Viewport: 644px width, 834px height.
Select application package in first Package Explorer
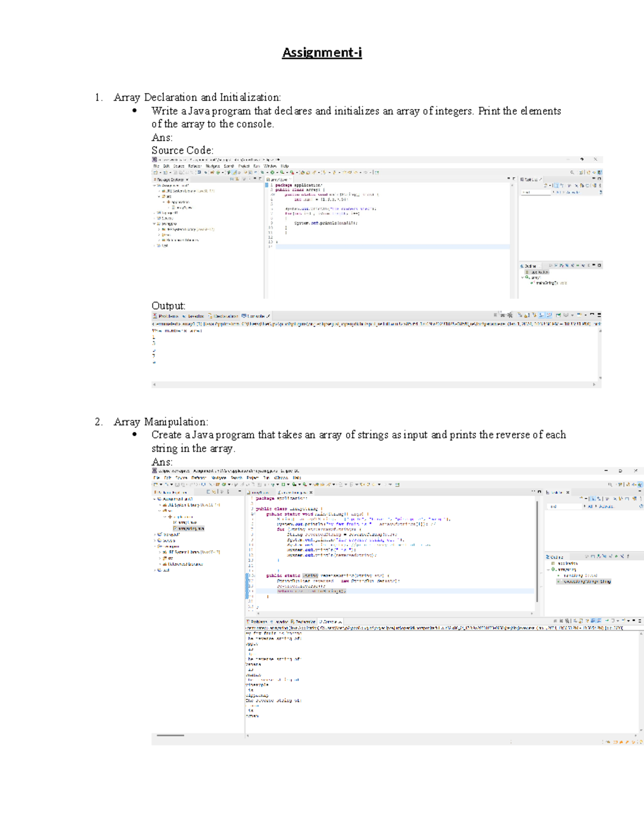[x=180, y=202]
